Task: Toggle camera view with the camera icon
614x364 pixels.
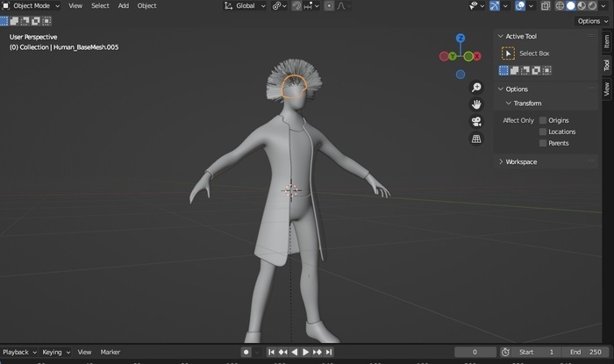Action: point(476,121)
